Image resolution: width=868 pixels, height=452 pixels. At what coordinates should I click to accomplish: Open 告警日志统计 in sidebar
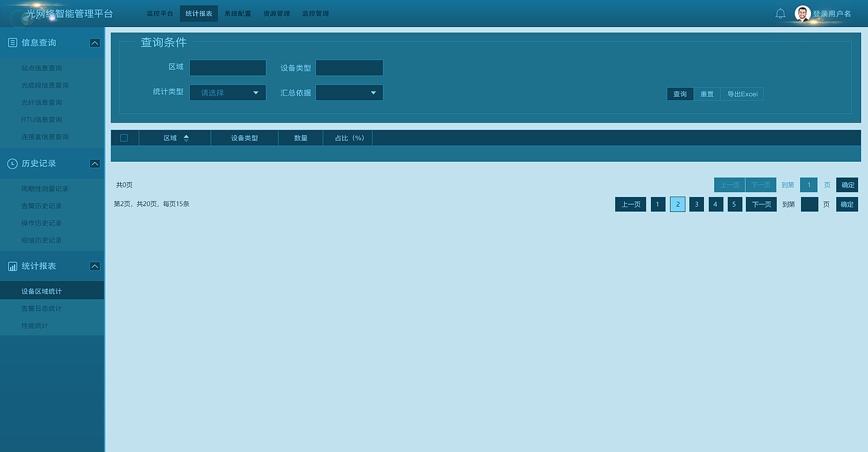(x=41, y=309)
